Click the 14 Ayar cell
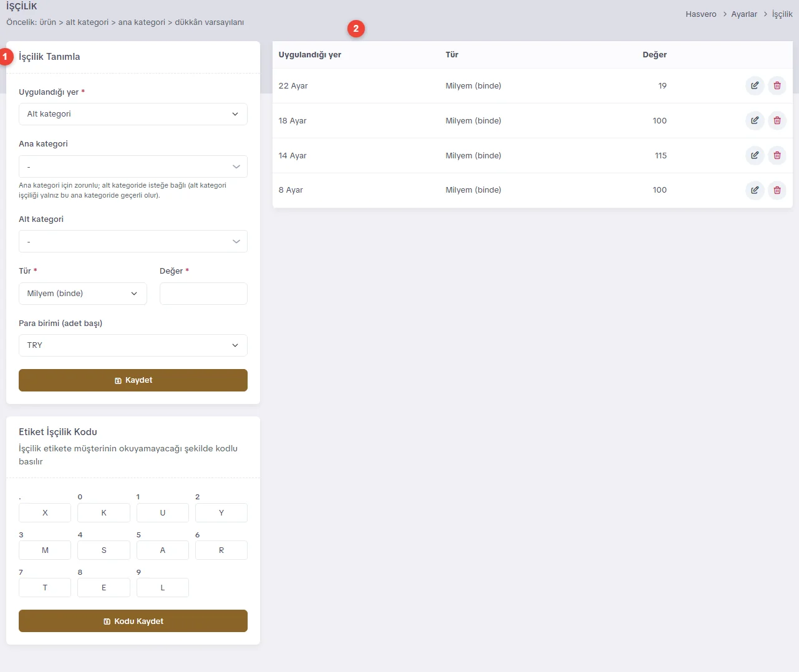The width and height of the screenshot is (799, 672). (293, 156)
